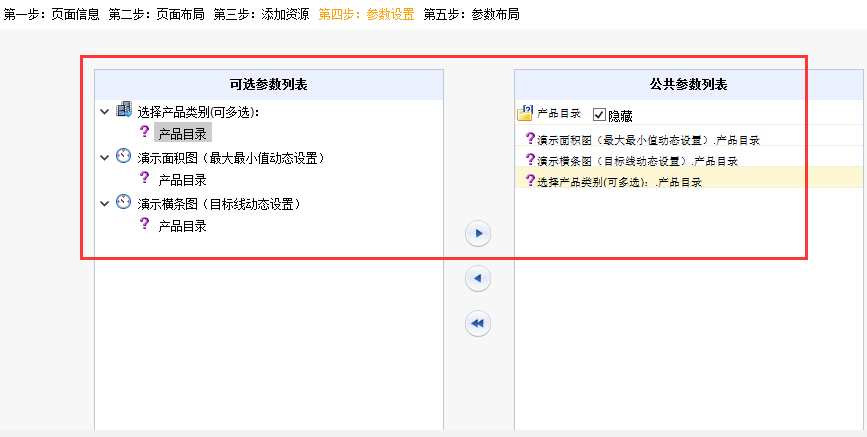Go to step 第二步：页面布局
Image resolution: width=867 pixels, height=437 pixels.
coord(156,15)
